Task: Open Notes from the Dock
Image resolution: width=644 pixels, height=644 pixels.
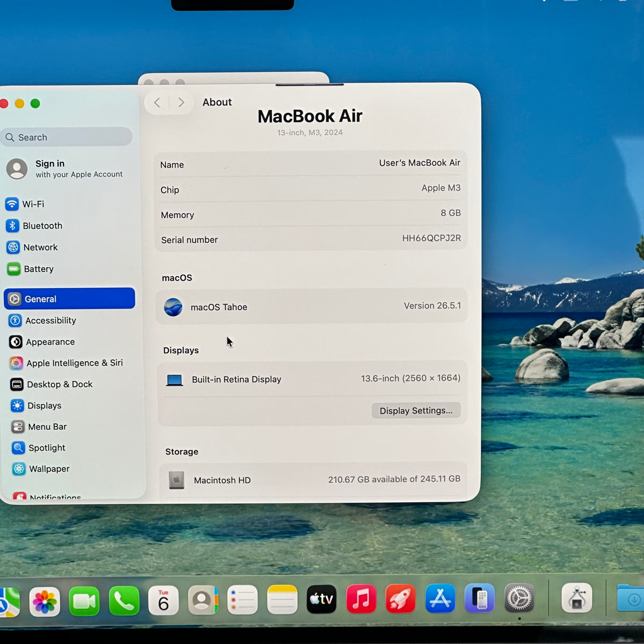Action: 282,599
